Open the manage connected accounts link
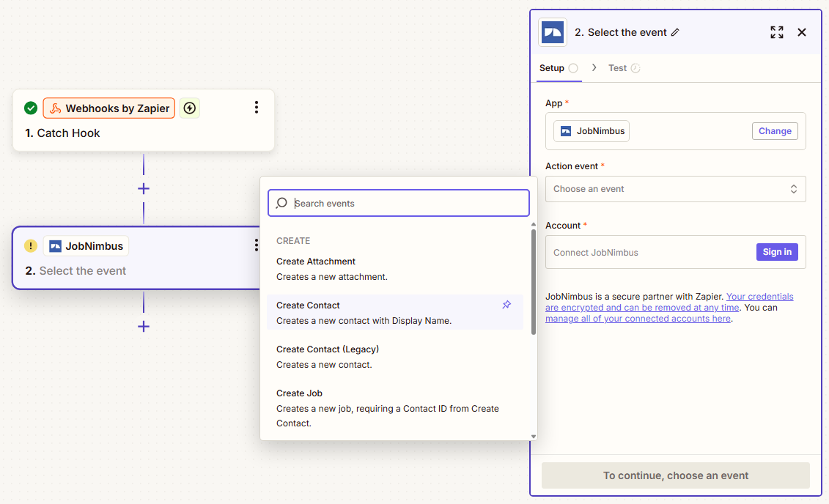829x504 pixels. [x=638, y=319]
